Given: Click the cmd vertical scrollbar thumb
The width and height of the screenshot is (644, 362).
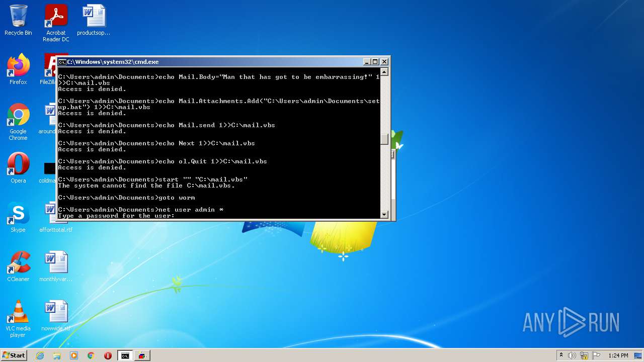Looking at the screenshot, I should [x=384, y=139].
